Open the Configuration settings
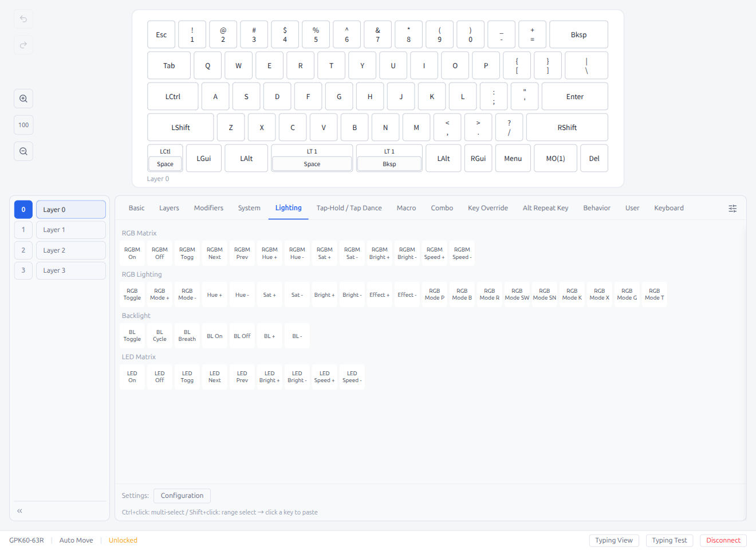Viewport: 756px width, 550px height. pos(182,495)
